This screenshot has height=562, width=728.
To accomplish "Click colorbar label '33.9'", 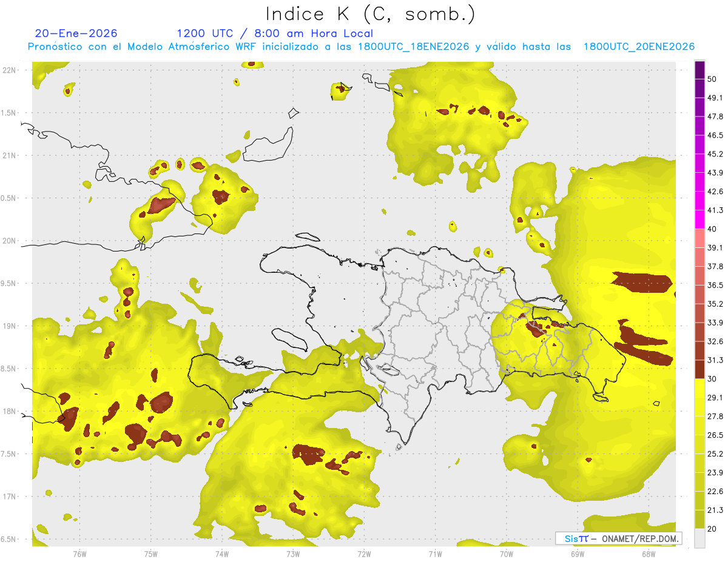I will pyautogui.click(x=716, y=323).
